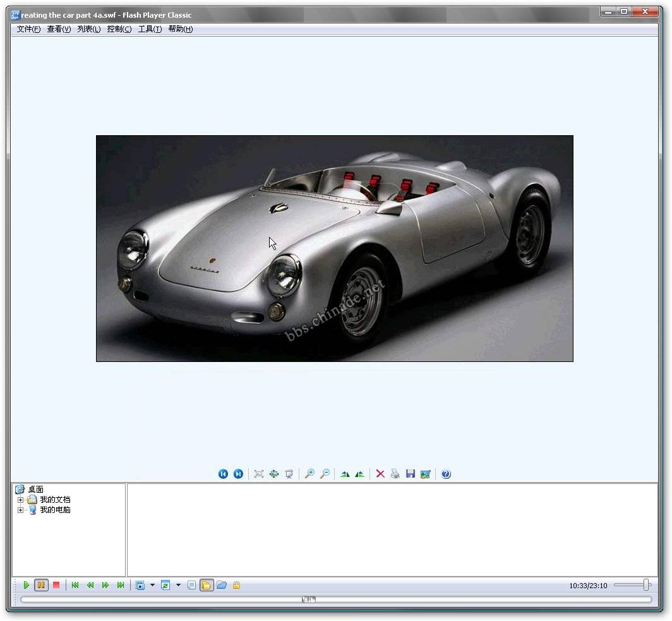Click the zoom in magnifier icon
Screen dimensions: 672x621
coord(309,474)
